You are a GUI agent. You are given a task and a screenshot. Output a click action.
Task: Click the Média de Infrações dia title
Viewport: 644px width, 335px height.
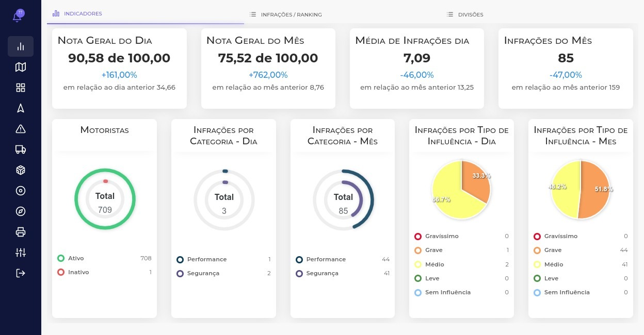(x=412, y=41)
